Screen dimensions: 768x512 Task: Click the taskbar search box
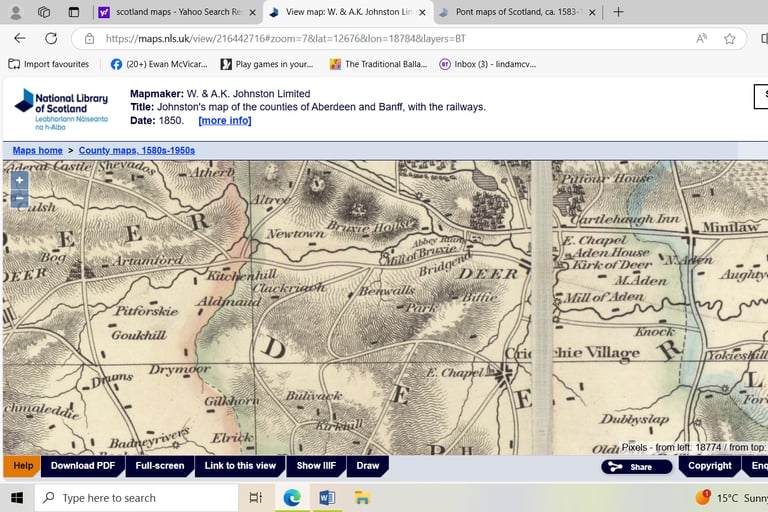click(136, 498)
